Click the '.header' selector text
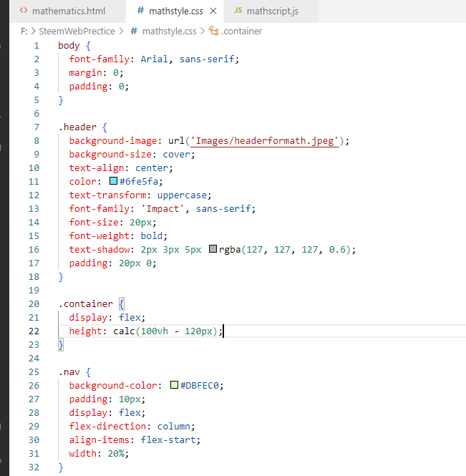The image size is (466, 476). click(x=77, y=127)
